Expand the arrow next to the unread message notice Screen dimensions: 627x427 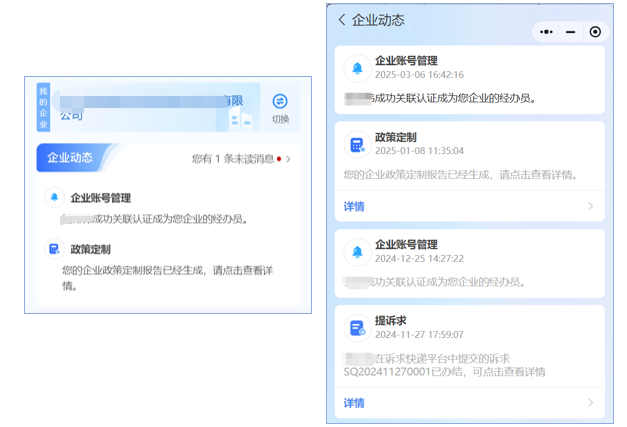288,159
